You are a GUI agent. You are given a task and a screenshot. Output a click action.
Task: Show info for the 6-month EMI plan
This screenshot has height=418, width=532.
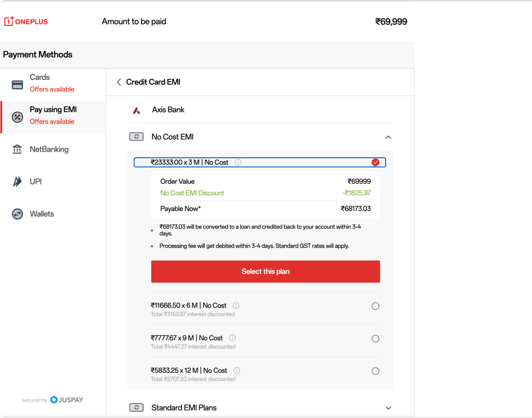tap(236, 305)
